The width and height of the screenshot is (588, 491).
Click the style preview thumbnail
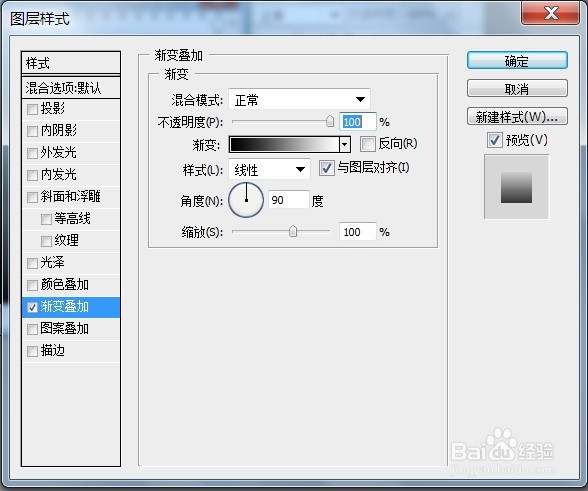[x=516, y=187]
